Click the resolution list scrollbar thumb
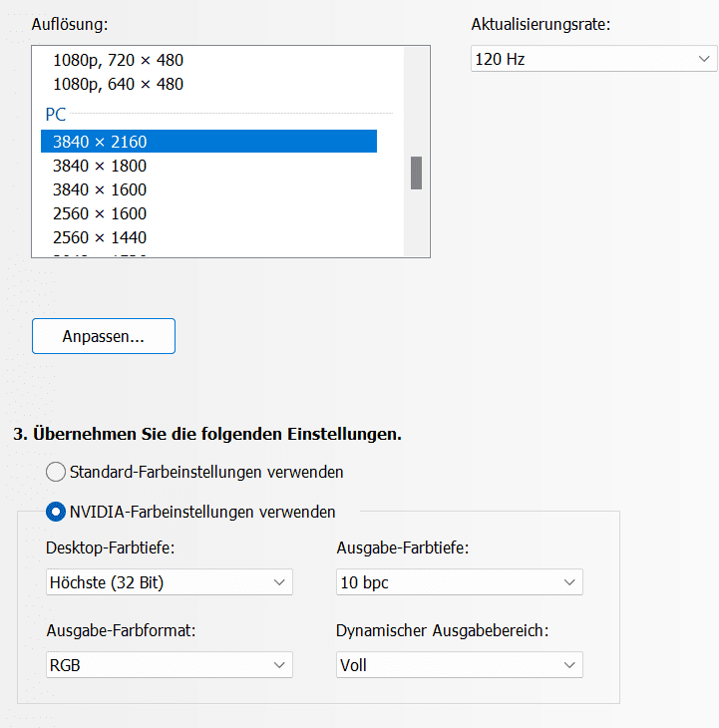This screenshot has height=728, width=719. (416, 173)
